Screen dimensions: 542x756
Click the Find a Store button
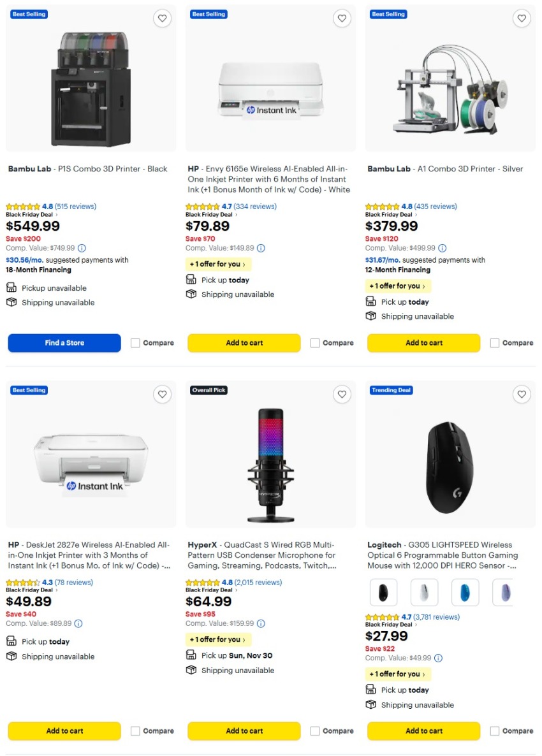pos(64,343)
